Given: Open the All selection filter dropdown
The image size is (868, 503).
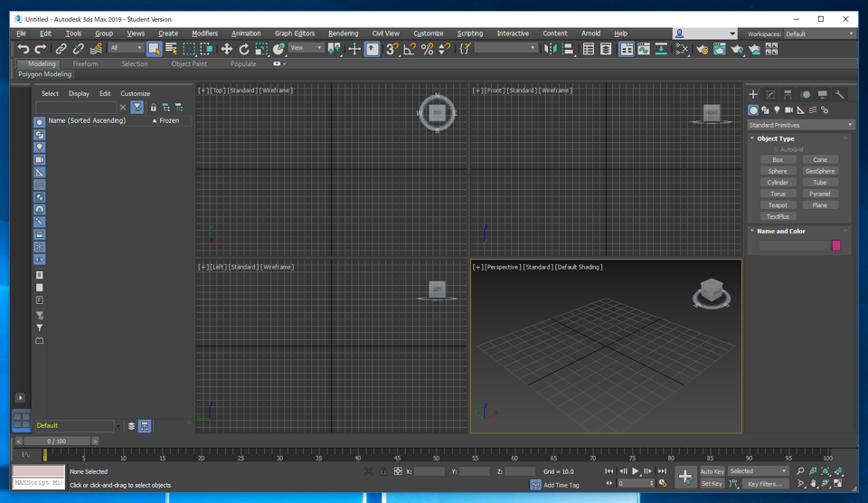Looking at the screenshot, I should point(127,48).
